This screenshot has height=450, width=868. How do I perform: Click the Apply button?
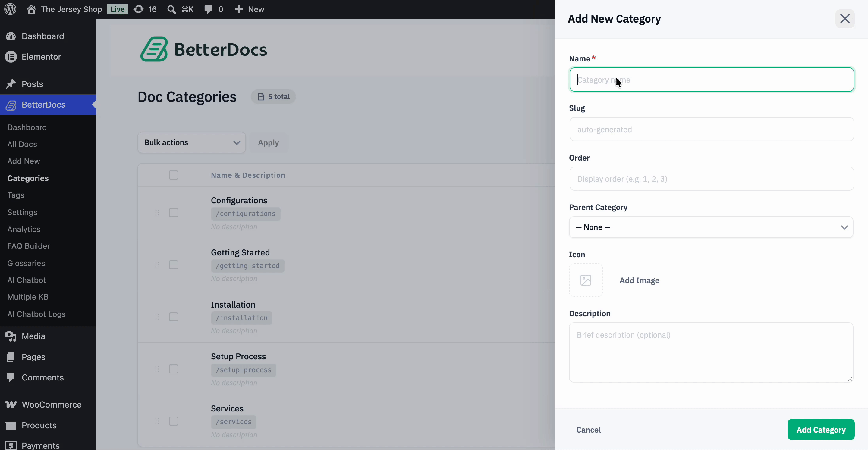(269, 143)
